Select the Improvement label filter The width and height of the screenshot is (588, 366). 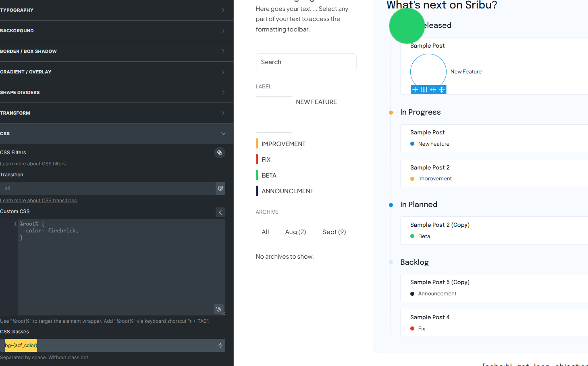pyautogui.click(x=283, y=144)
